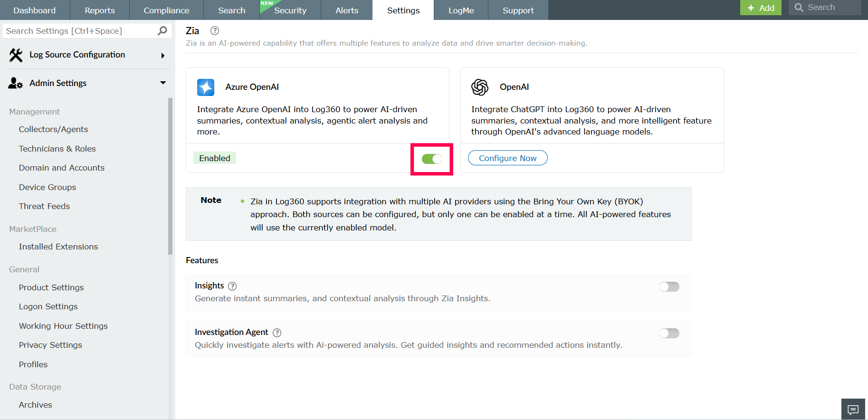868x420 pixels.
Task: Open Installed Extensions page
Action: (58, 247)
